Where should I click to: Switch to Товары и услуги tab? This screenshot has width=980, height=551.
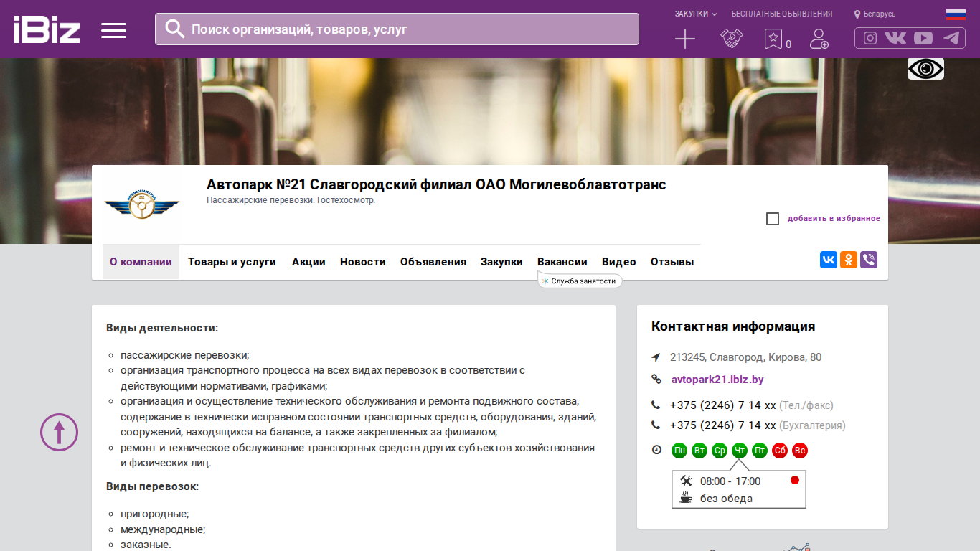click(x=232, y=262)
